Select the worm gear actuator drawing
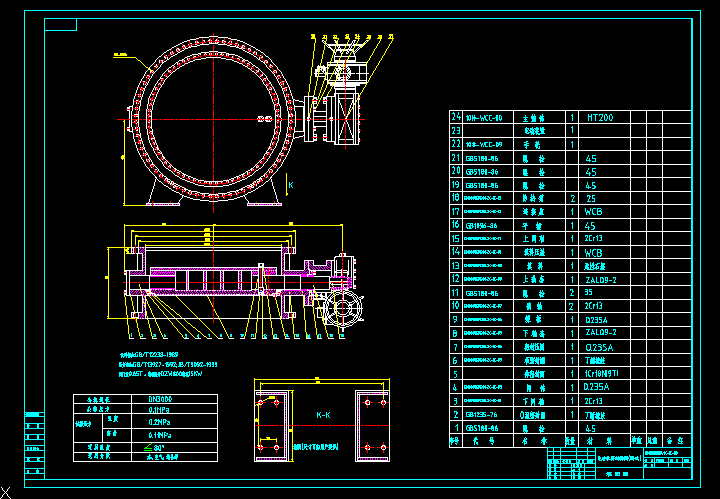 [x=336, y=100]
